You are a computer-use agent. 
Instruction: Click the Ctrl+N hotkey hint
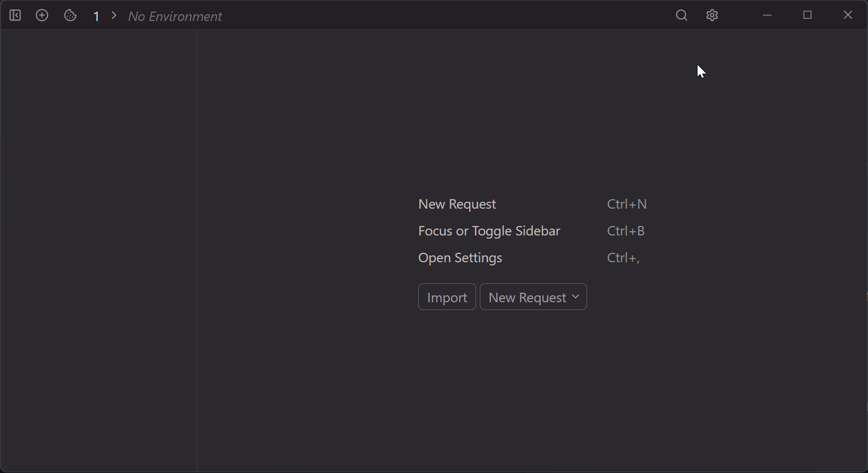click(627, 204)
